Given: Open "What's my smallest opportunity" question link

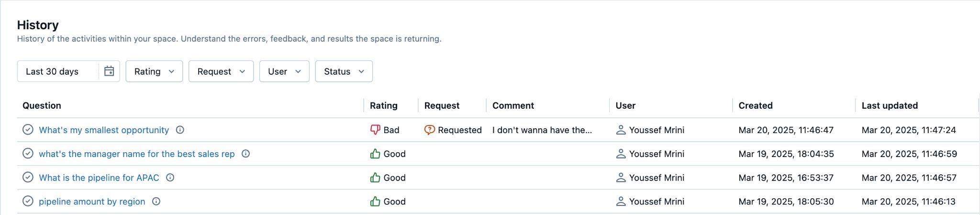Looking at the screenshot, I should 104,130.
